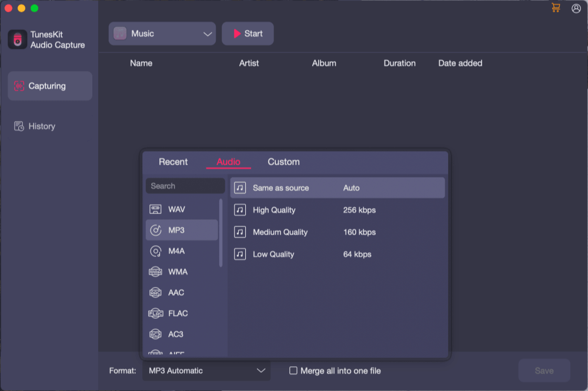The image size is (588, 391).
Task: Click the Capturing waveform icon in sidebar
Action: (19, 86)
